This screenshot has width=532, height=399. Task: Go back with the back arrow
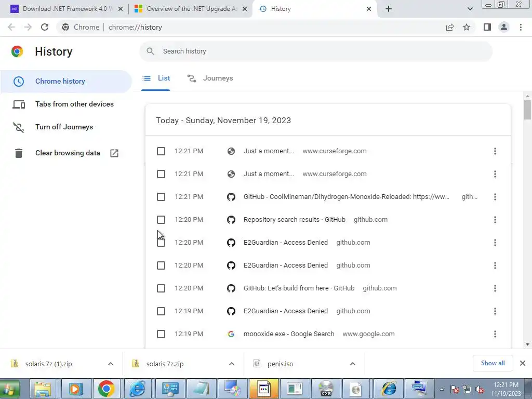(x=11, y=27)
